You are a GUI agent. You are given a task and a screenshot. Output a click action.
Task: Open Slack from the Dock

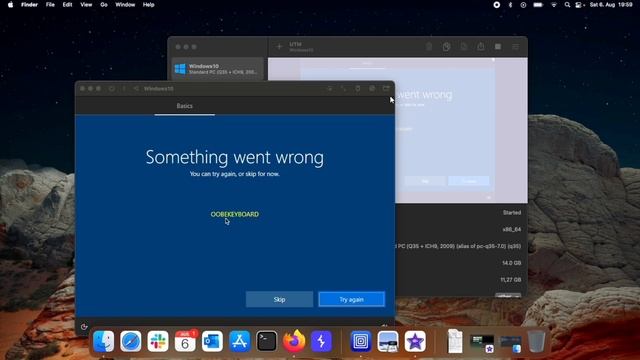coord(158,341)
